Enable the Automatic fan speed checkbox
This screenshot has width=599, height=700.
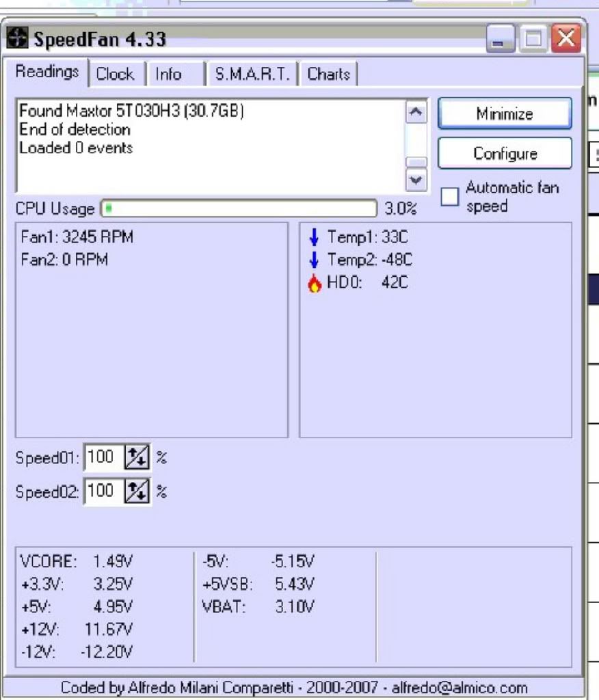pos(450,197)
